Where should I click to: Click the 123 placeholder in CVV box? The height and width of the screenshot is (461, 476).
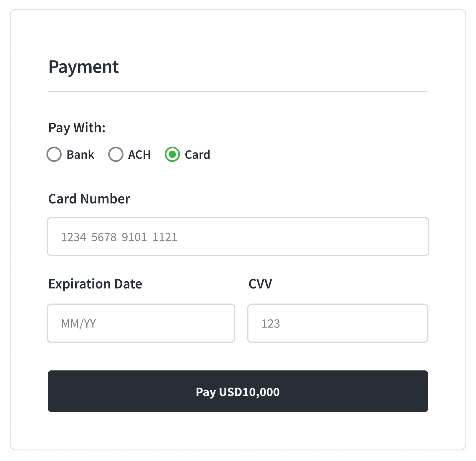(271, 324)
